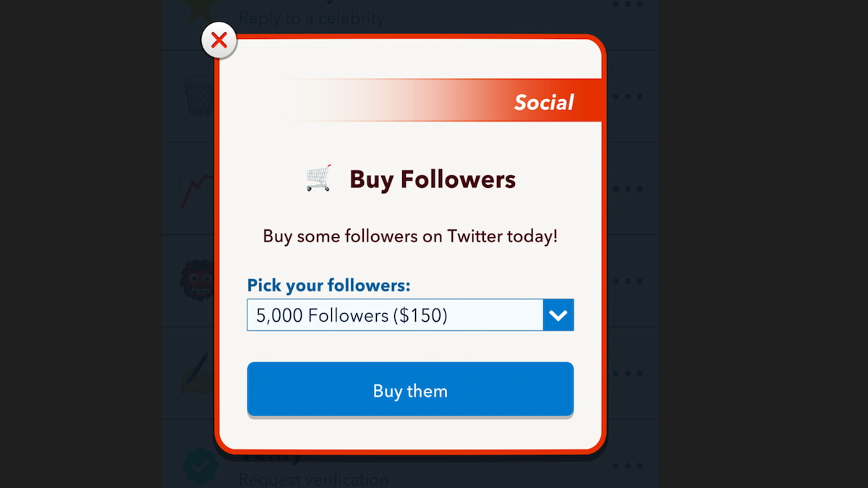
Task: Click the Social category header
Action: [545, 102]
